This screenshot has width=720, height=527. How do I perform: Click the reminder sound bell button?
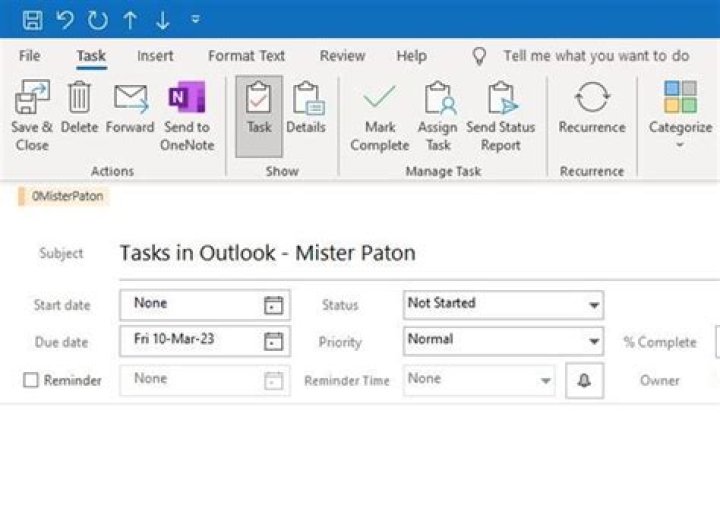point(585,381)
